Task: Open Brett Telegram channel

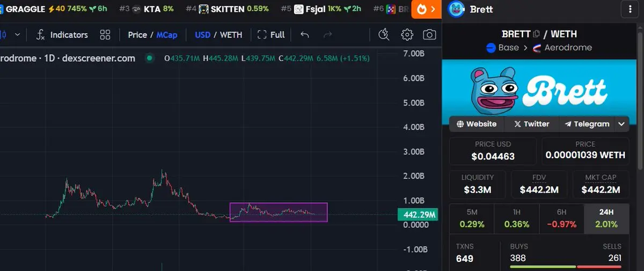Action: click(x=587, y=124)
